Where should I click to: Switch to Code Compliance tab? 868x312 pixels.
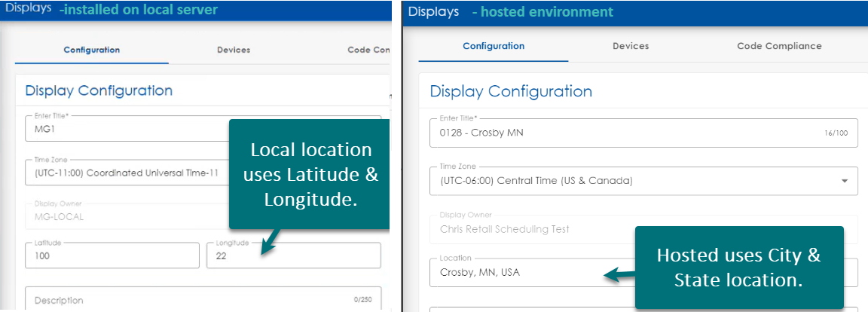(779, 46)
